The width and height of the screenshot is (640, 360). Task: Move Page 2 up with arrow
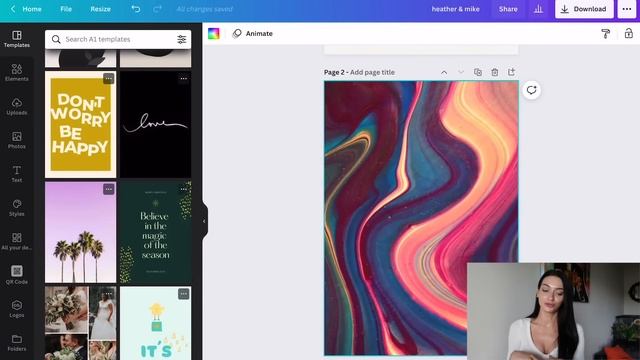[x=444, y=72]
